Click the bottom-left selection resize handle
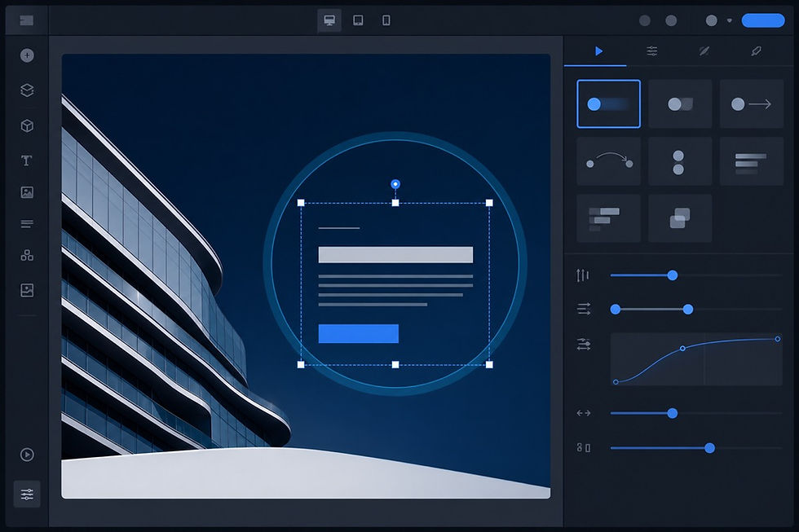799x532 pixels. [301, 364]
